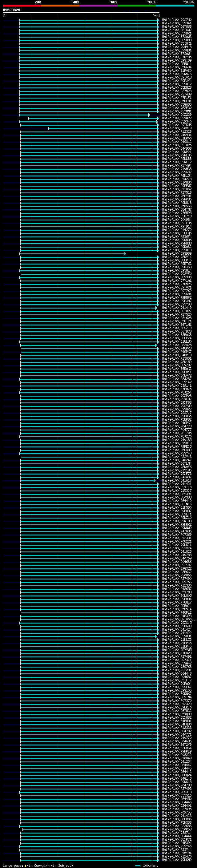Screen dimensions: 197x868
Task: Click the cyan ~100% identity legend bar
Action: click(175, 6)
